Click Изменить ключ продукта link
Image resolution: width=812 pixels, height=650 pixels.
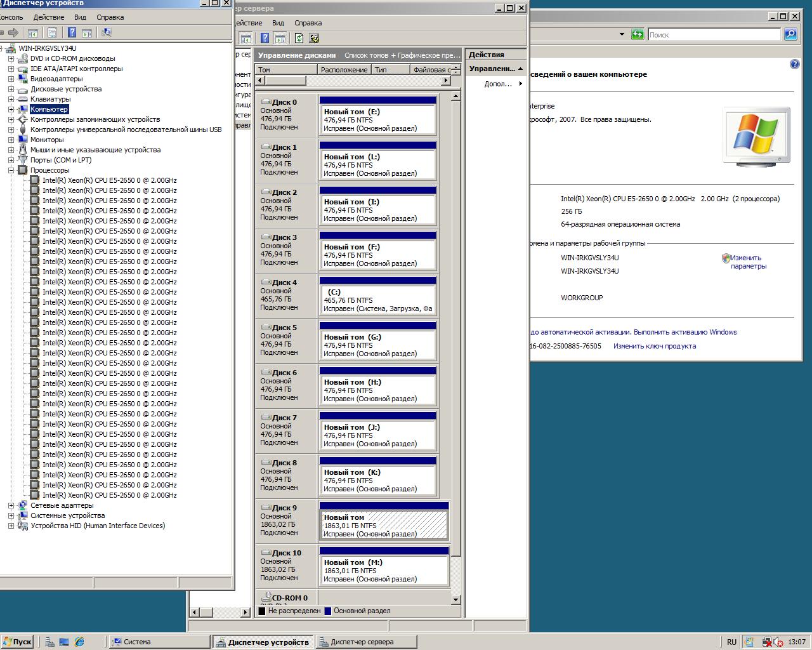655,346
